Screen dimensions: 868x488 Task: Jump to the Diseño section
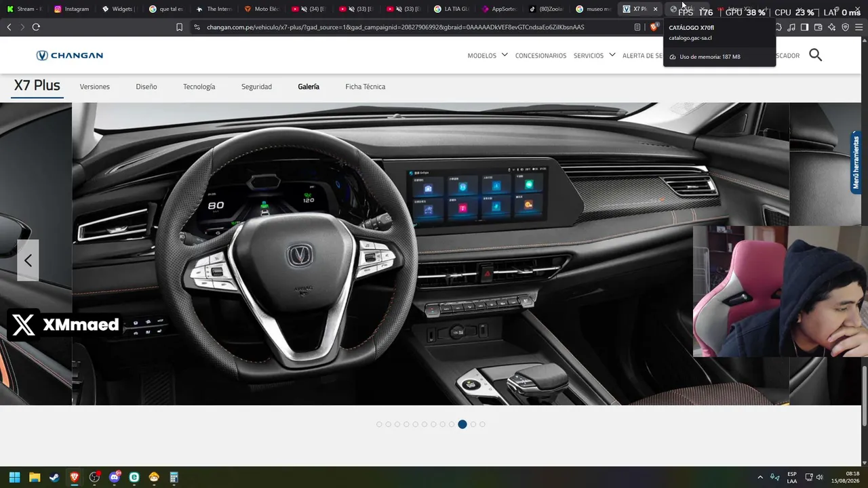[x=146, y=87]
